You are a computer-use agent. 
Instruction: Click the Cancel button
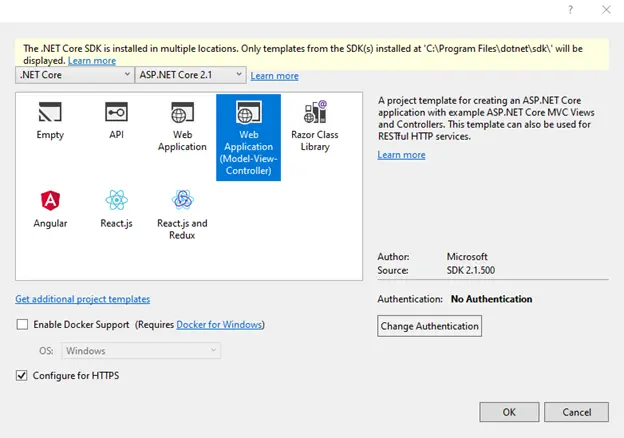(x=576, y=412)
